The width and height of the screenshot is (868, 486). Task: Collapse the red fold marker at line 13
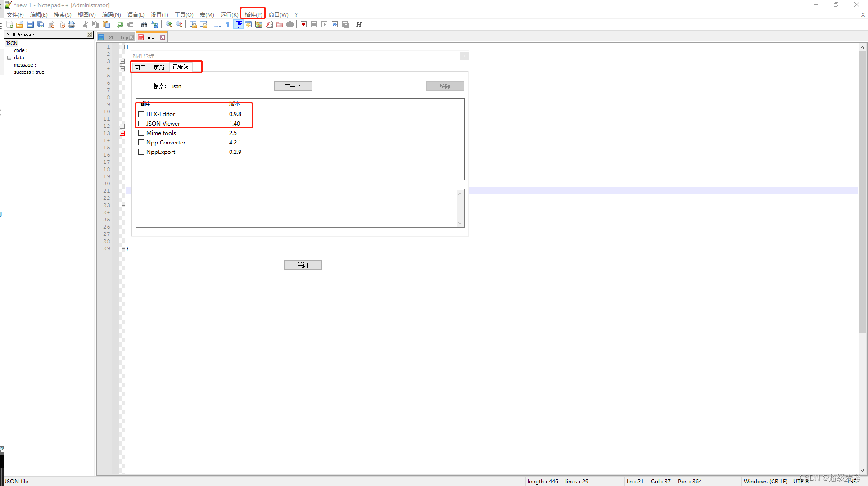tap(122, 133)
